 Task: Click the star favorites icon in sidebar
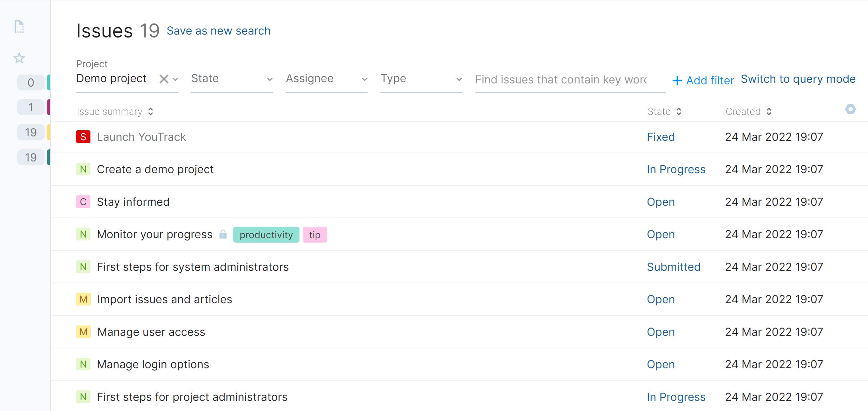[x=19, y=58]
